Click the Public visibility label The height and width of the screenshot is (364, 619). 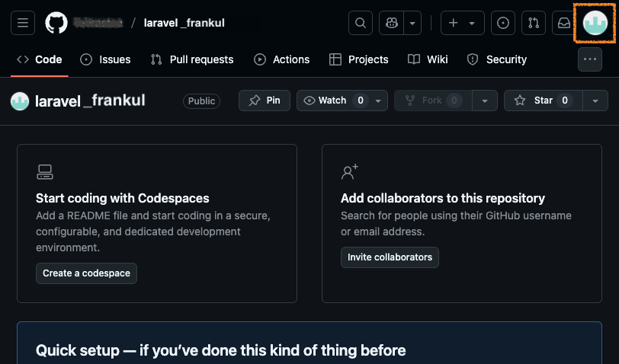[x=201, y=101]
